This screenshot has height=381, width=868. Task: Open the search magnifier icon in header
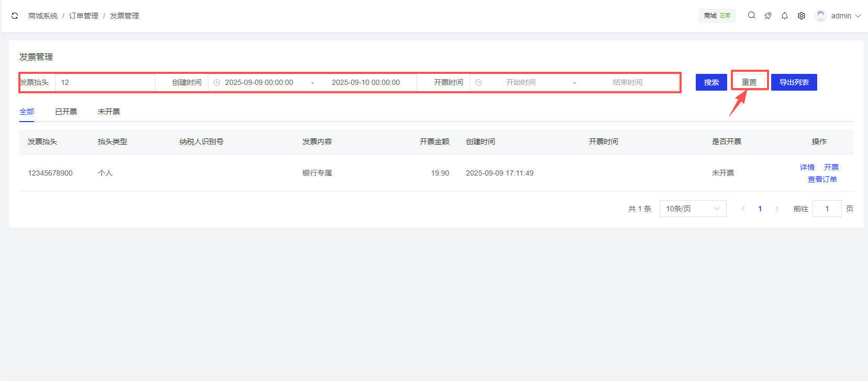coord(751,16)
